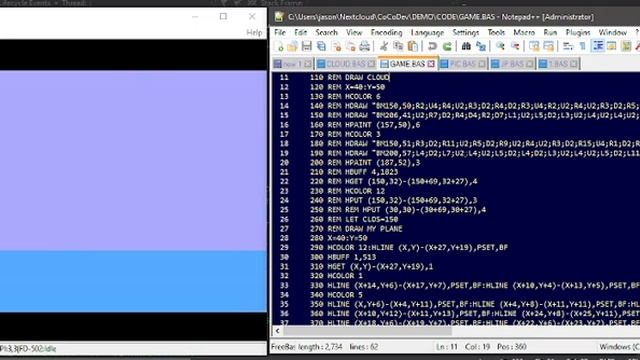Close the new 1 tab

[x=308, y=64]
